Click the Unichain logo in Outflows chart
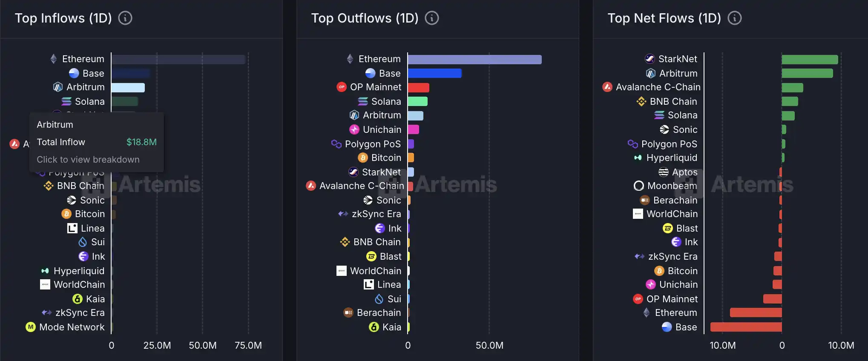 354,129
